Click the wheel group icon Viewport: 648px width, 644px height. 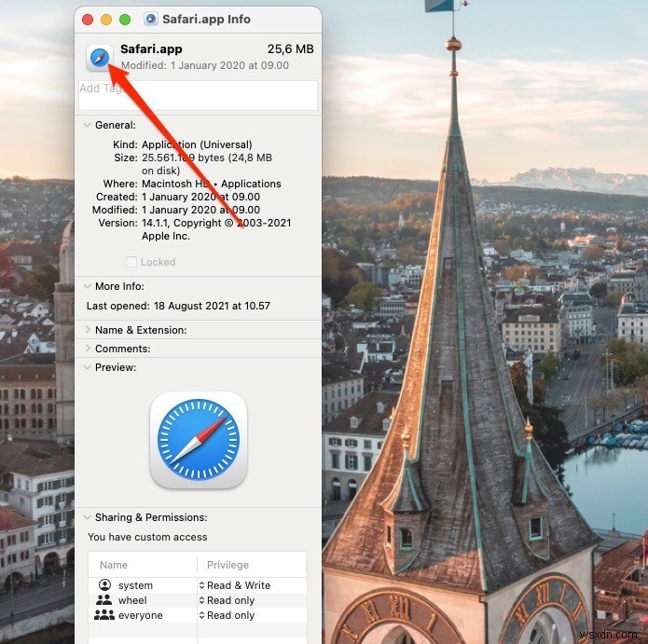click(x=104, y=600)
